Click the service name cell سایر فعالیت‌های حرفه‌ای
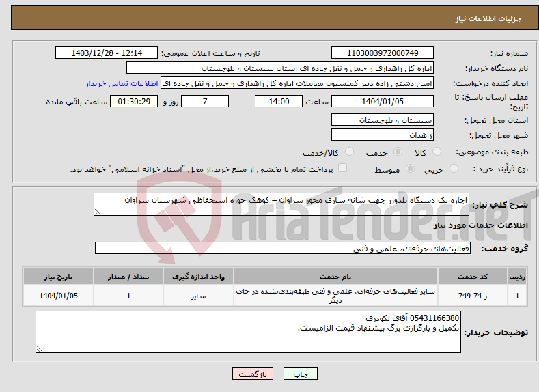 click(x=335, y=296)
